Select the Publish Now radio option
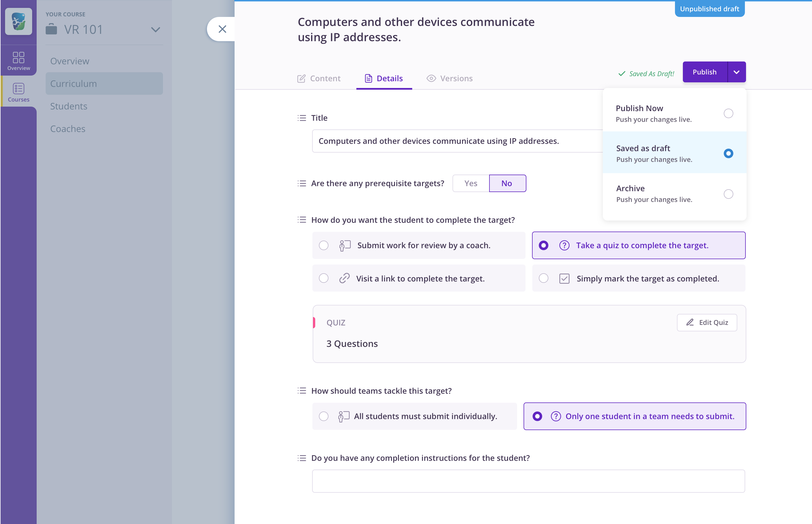The image size is (812, 524). pyautogui.click(x=728, y=113)
